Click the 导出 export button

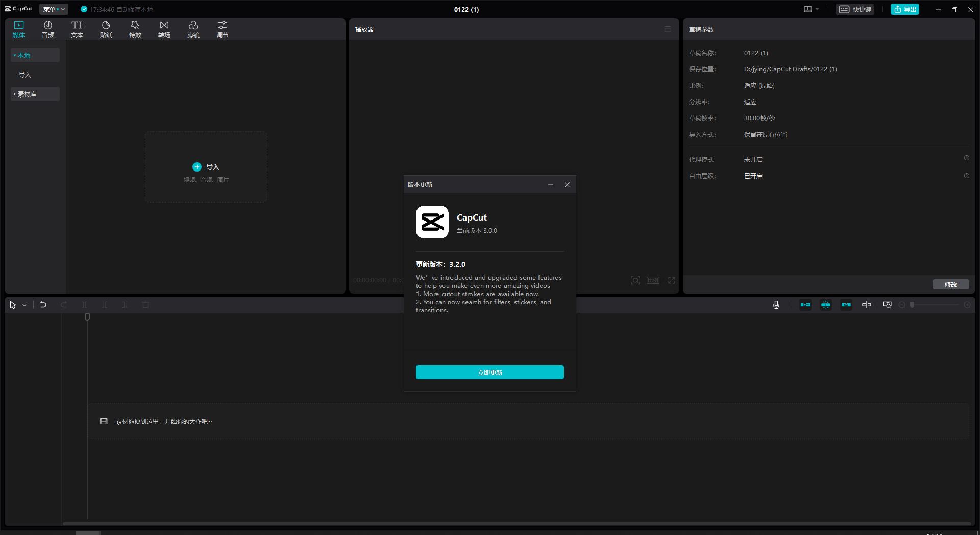point(904,9)
